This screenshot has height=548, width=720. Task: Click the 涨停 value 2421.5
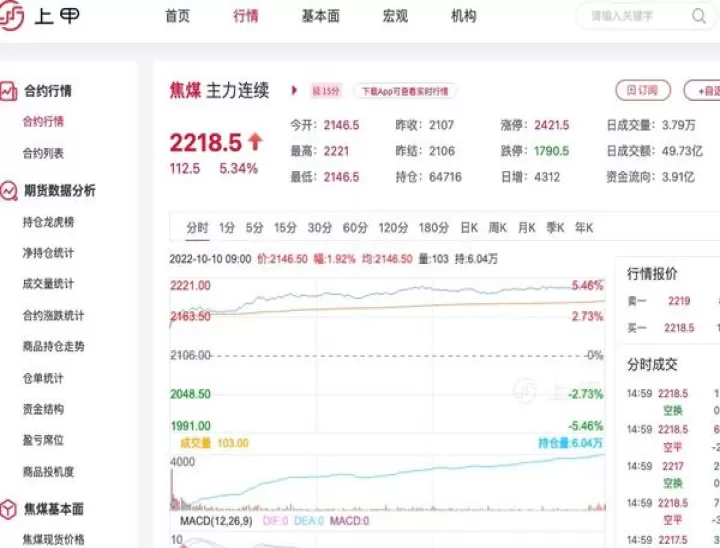point(551,125)
